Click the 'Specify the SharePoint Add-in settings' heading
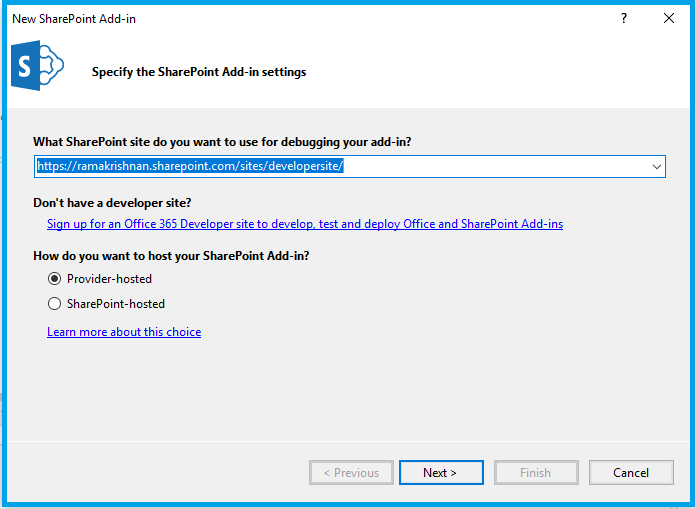 199,72
